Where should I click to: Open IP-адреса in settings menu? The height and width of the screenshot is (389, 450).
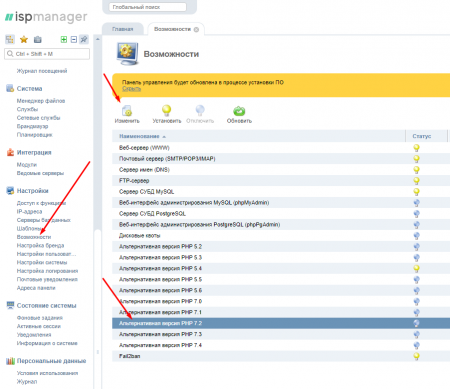[29, 211]
